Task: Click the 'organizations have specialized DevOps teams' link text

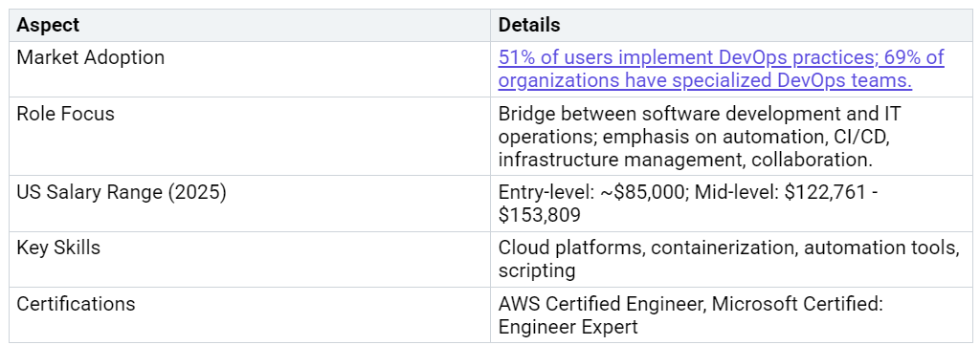Action: click(705, 81)
